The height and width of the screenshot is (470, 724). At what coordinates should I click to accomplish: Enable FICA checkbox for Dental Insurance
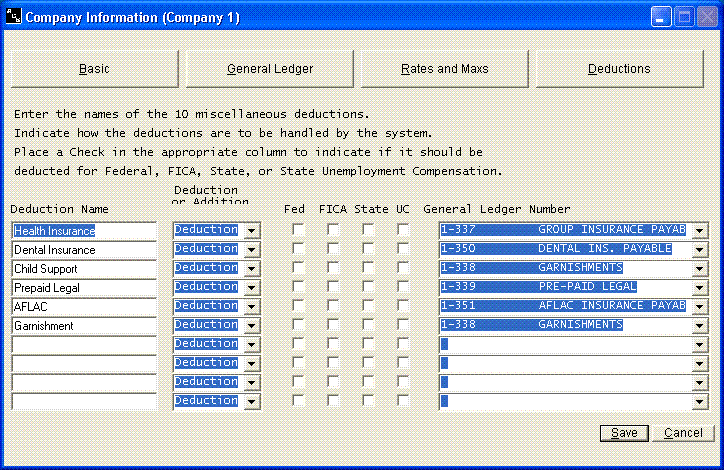333,249
